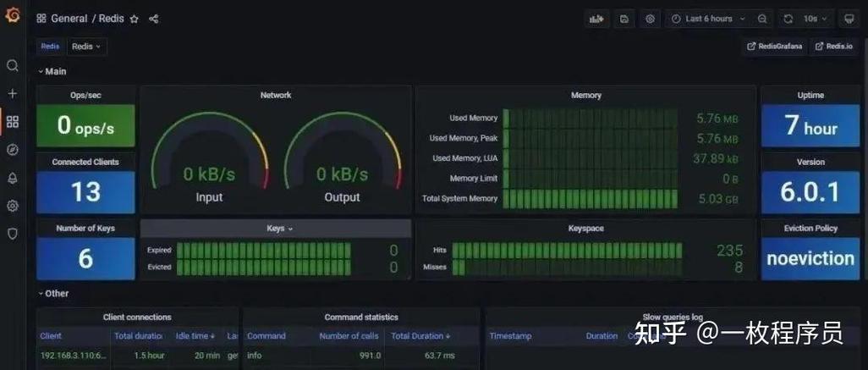Open the Alerting bell icon
Image resolution: width=868 pixels, height=370 pixels.
pyautogui.click(x=12, y=178)
